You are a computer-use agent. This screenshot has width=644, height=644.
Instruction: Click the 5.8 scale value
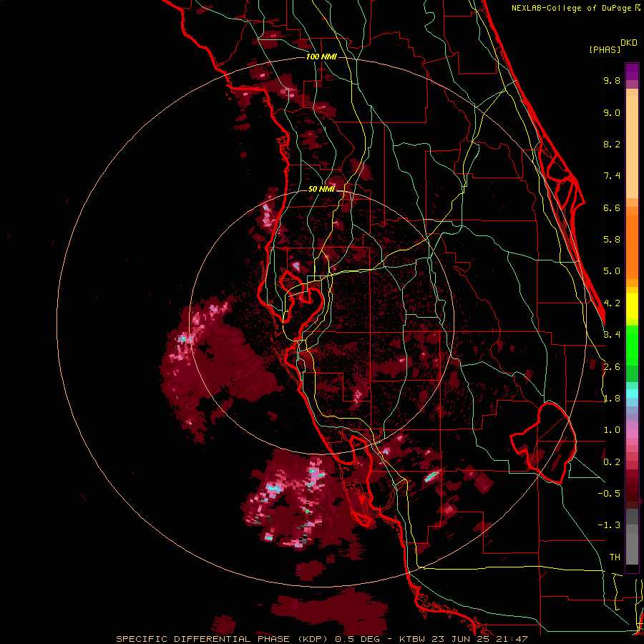pyautogui.click(x=612, y=240)
